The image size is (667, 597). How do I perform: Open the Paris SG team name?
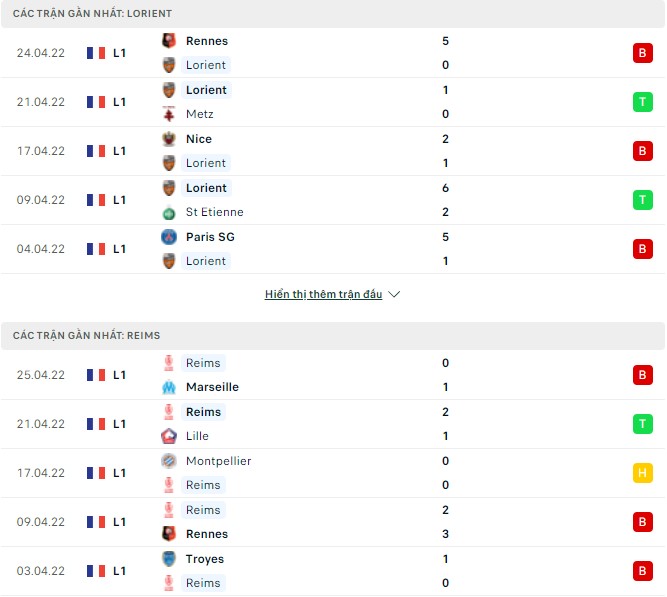tap(210, 237)
